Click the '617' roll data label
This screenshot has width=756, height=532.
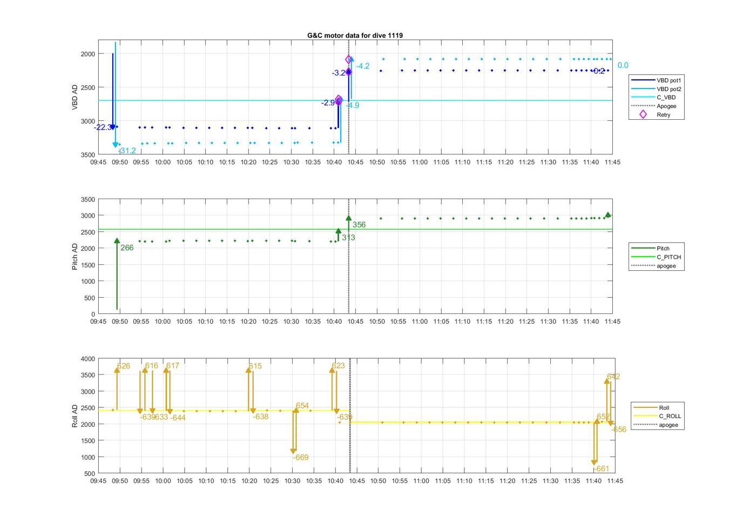(172, 366)
